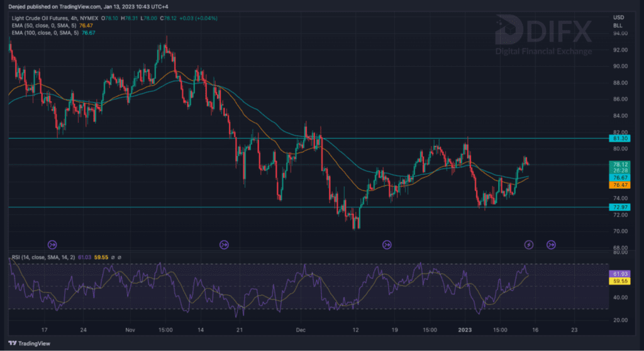Open the USD currency selector on price axis

[x=618, y=17]
